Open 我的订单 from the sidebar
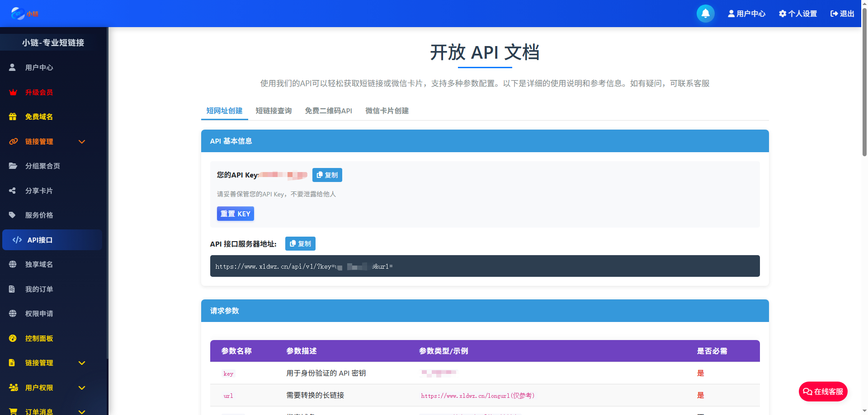This screenshot has height=415, width=868. pyautogui.click(x=39, y=289)
